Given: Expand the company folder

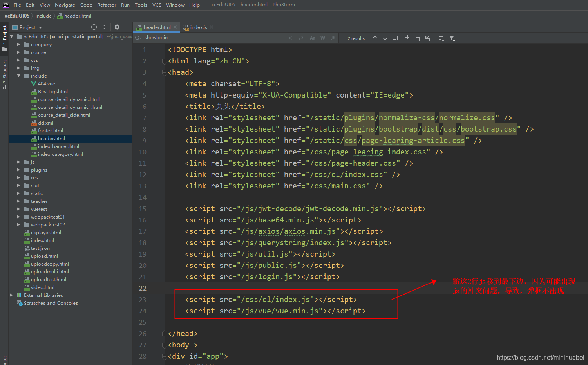Looking at the screenshot, I should coord(18,45).
